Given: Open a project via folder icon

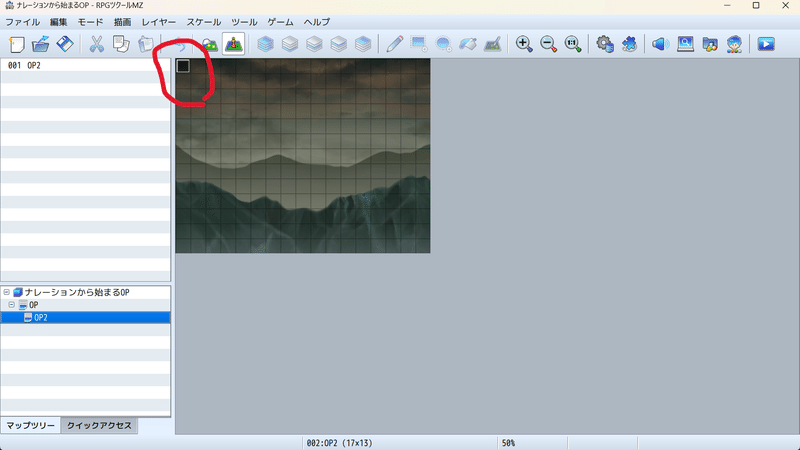Looking at the screenshot, I should point(41,44).
